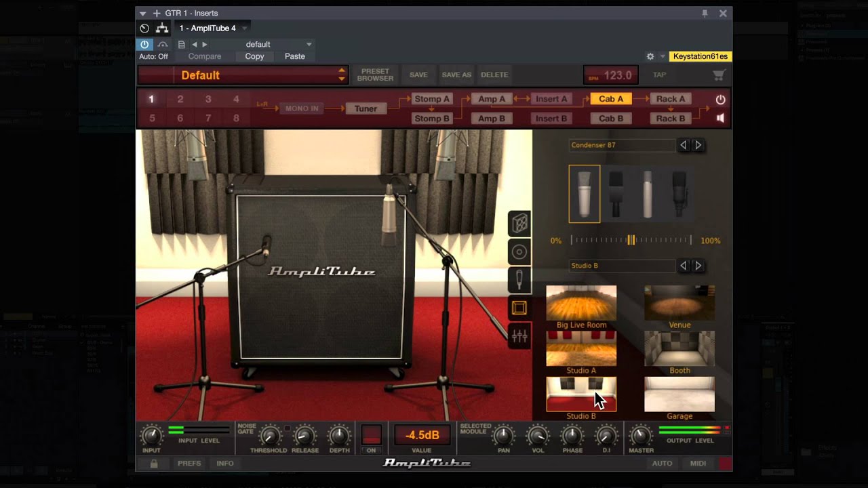This screenshot has height=488, width=868.
Task: Enable the Compare button
Action: (x=205, y=56)
